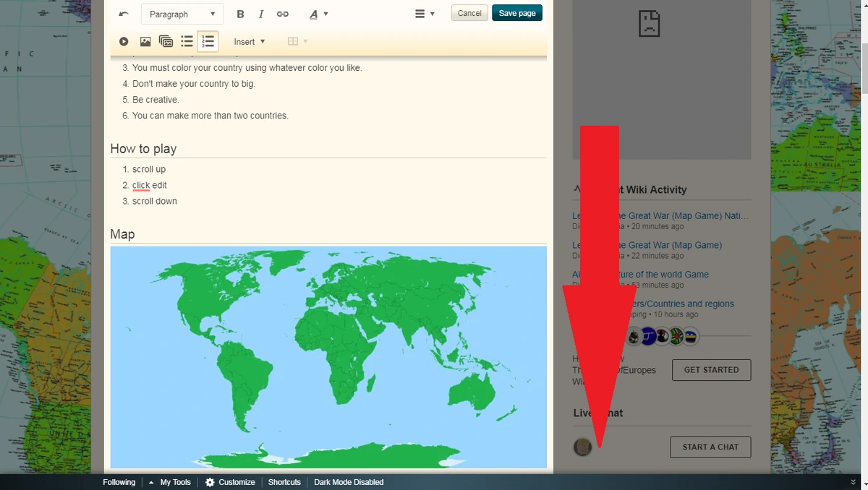Toggle bold formatting in the editor
Screen dimensions: 868x490
(x=240, y=13)
